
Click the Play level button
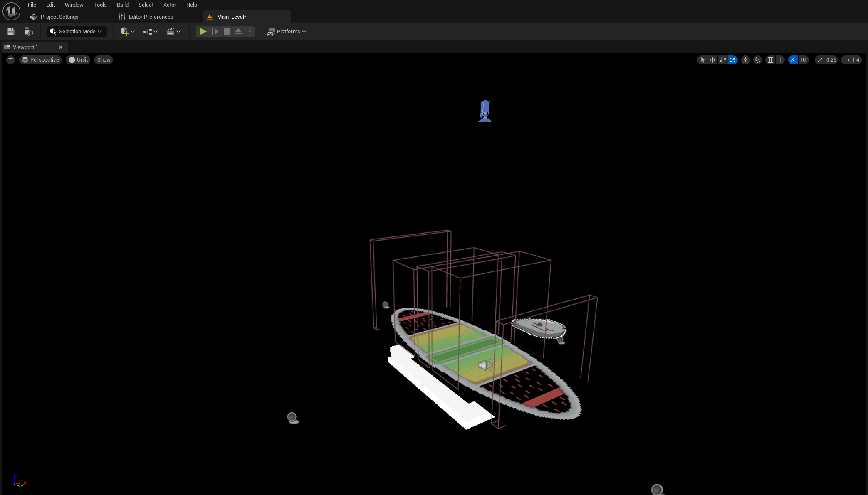(x=203, y=32)
